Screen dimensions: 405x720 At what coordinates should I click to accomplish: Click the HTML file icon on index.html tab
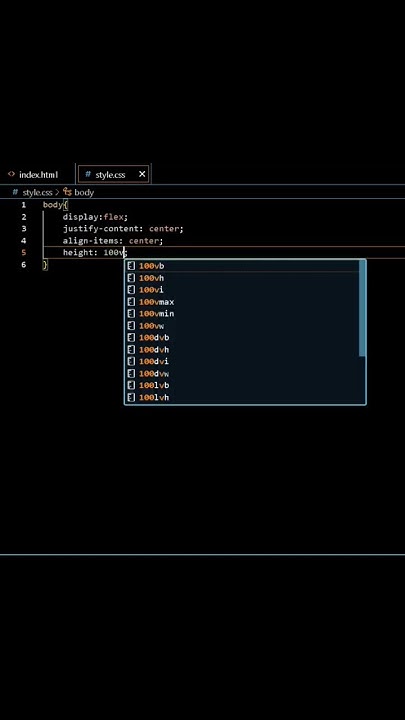(x=11, y=174)
